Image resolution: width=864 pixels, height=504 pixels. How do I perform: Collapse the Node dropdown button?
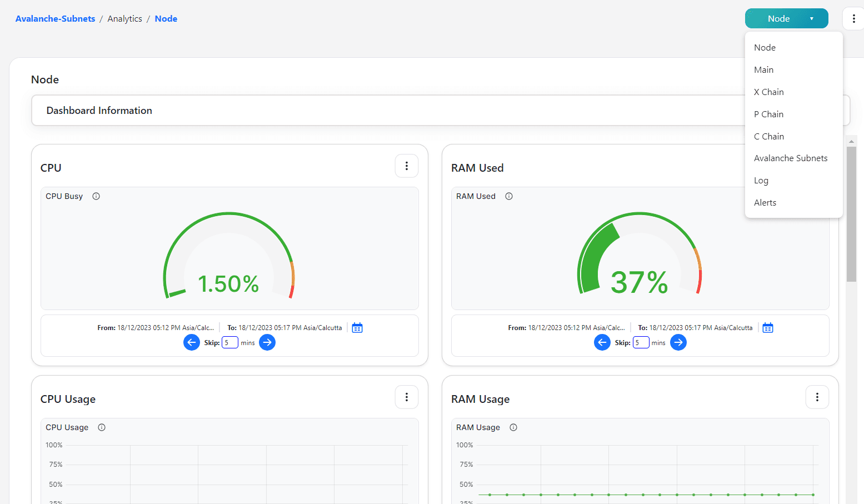point(787,18)
